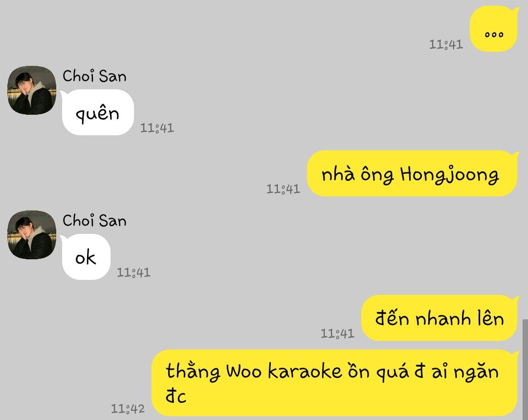The width and height of the screenshot is (528, 420).
Task: Click the 11:41 timestamp next to "ok"
Action: pos(133,273)
